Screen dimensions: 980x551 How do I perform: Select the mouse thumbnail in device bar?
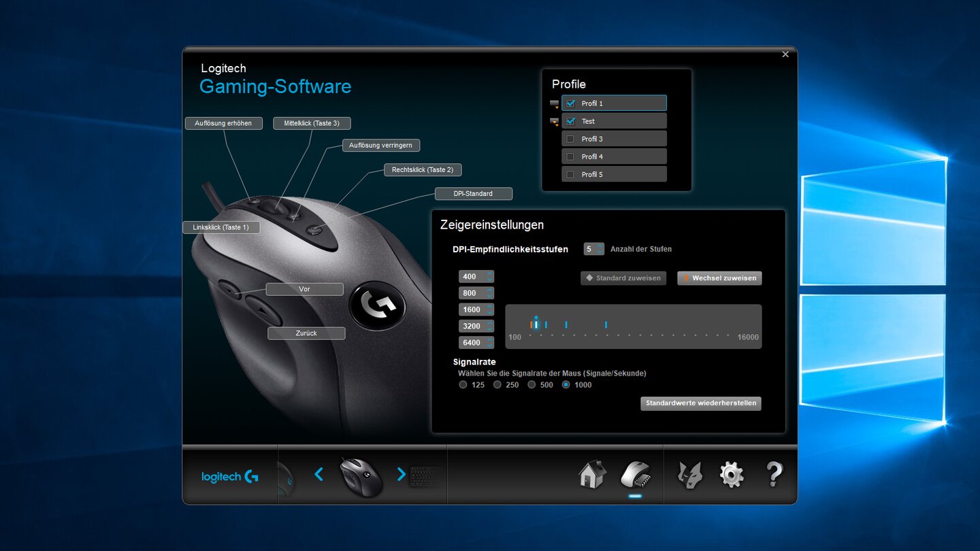click(361, 476)
